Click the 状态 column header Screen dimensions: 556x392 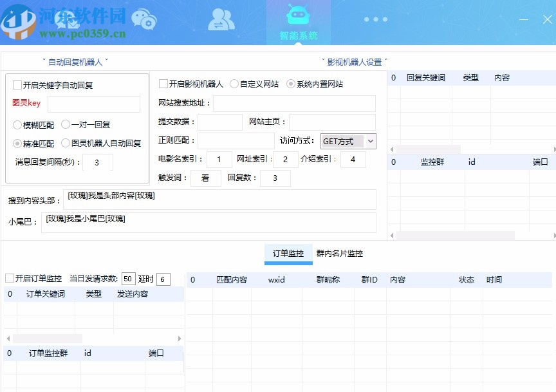[x=467, y=280]
